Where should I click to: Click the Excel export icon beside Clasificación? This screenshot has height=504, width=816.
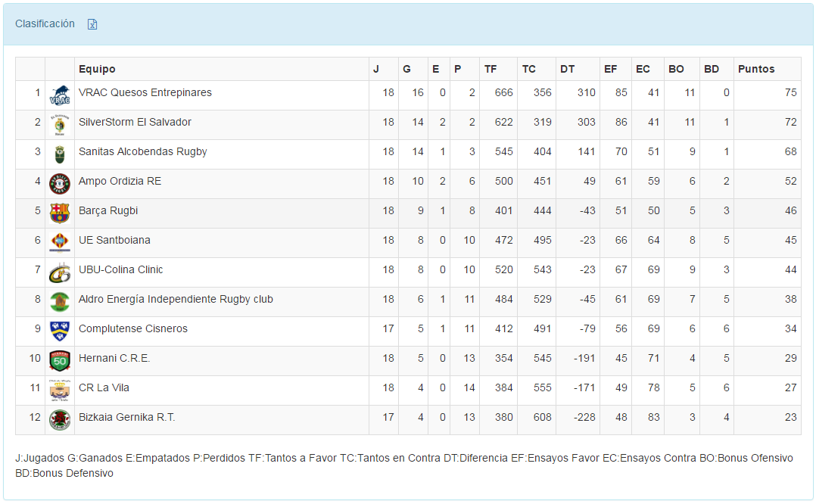click(92, 24)
